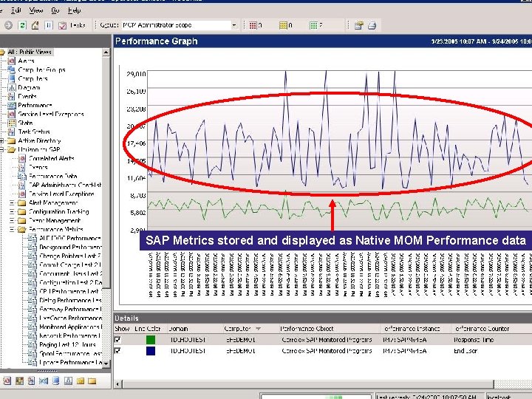Click tree panel scroll down arrow

point(106,364)
